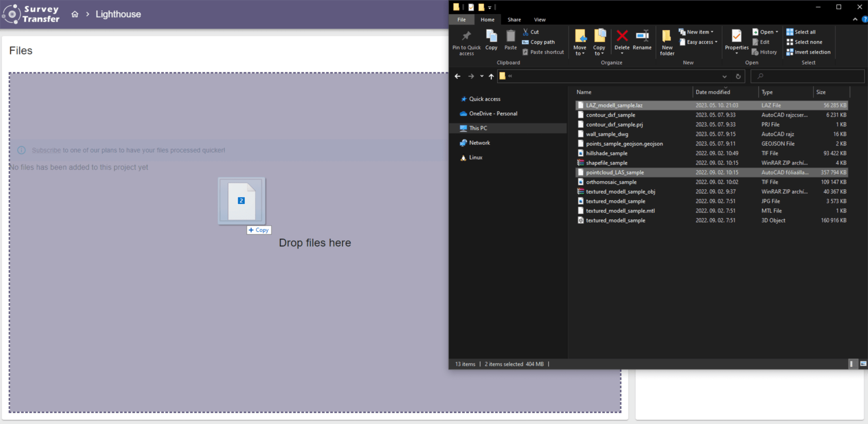Click the Subscribe link
Image resolution: width=868 pixels, height=424 pixels.
[47, 150]
